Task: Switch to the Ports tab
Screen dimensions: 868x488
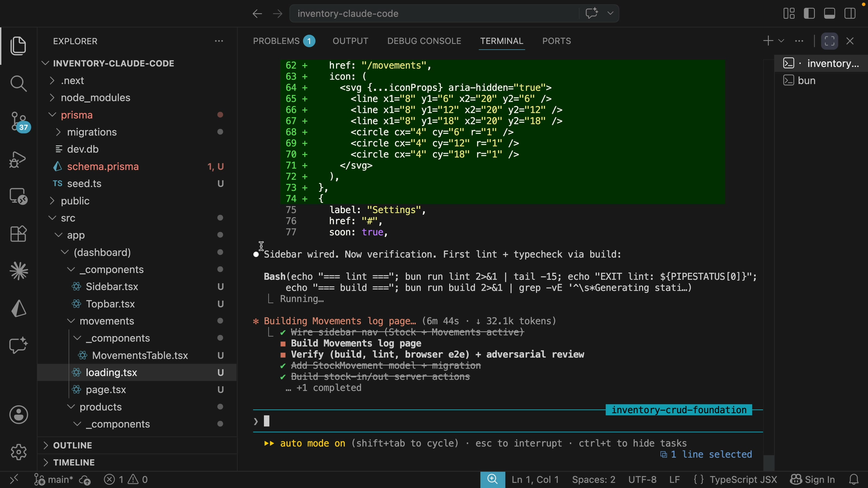Action: click(x=556, y=41)
